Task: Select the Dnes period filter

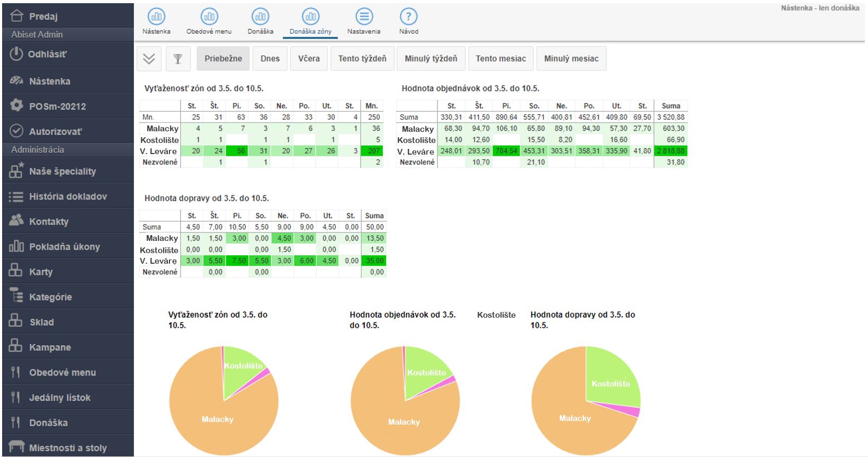Action: click(270, 59)
